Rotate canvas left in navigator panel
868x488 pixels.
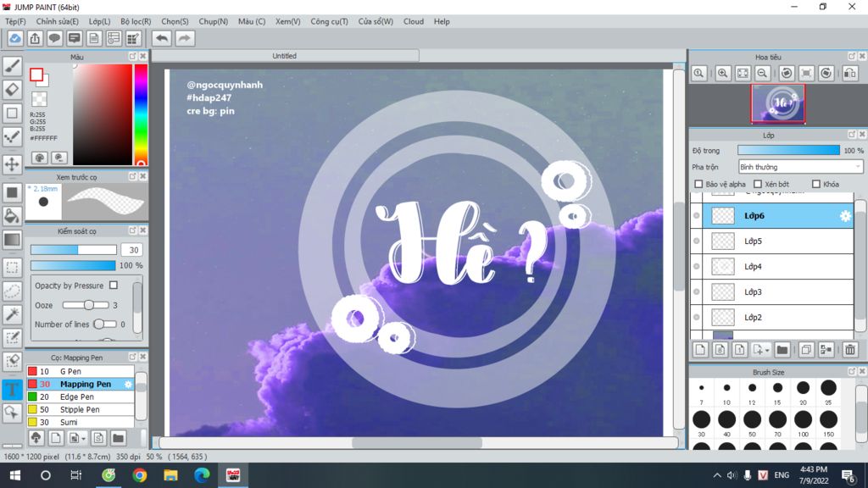pos(786,73)
